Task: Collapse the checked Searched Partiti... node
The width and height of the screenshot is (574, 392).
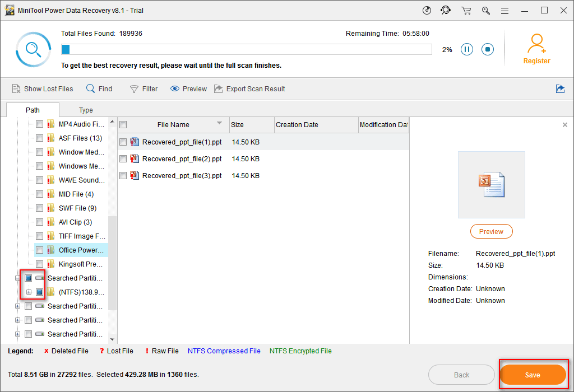Action: [x=17, y=278]
